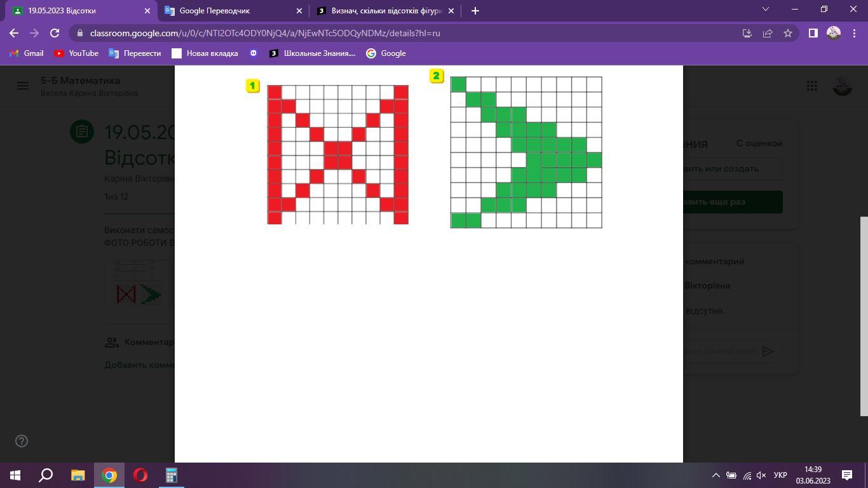This screenshot has height=488, width=868.
Task: Bookmark this page with the star icon
Action: point(788,33)
